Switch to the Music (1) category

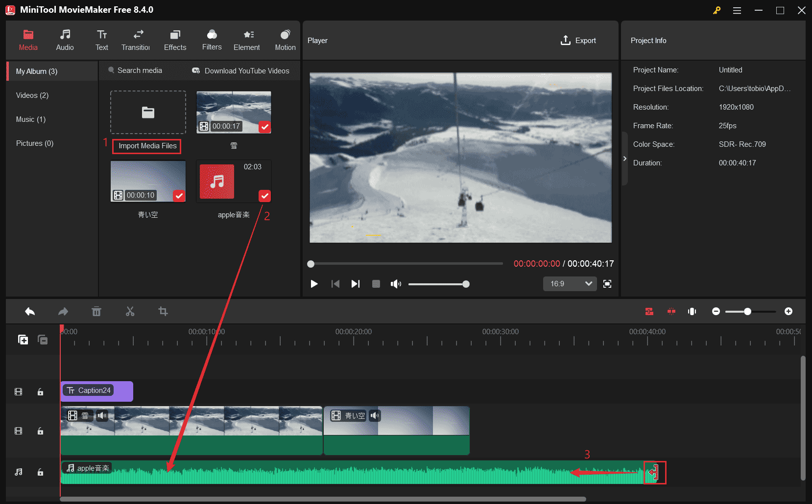[30, 119]
